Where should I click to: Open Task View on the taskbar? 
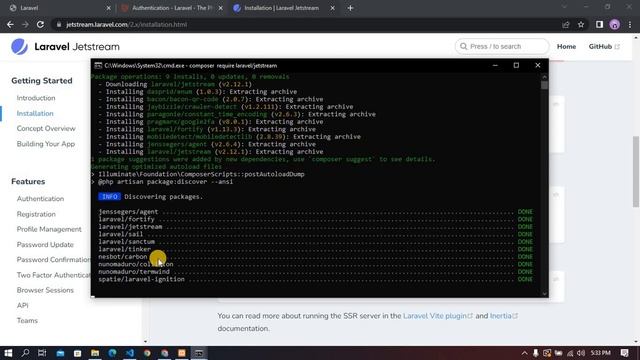(42, 353)
